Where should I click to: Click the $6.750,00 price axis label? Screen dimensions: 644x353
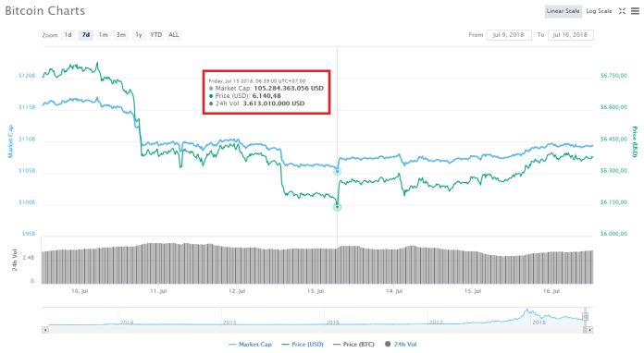tap(613, 76)
